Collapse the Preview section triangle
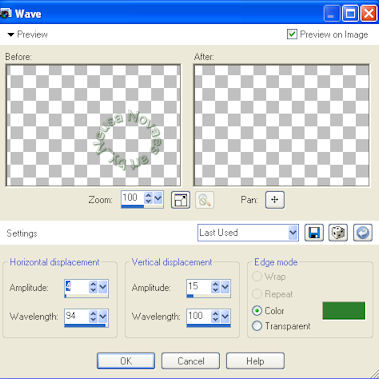 tap(11, 35)
